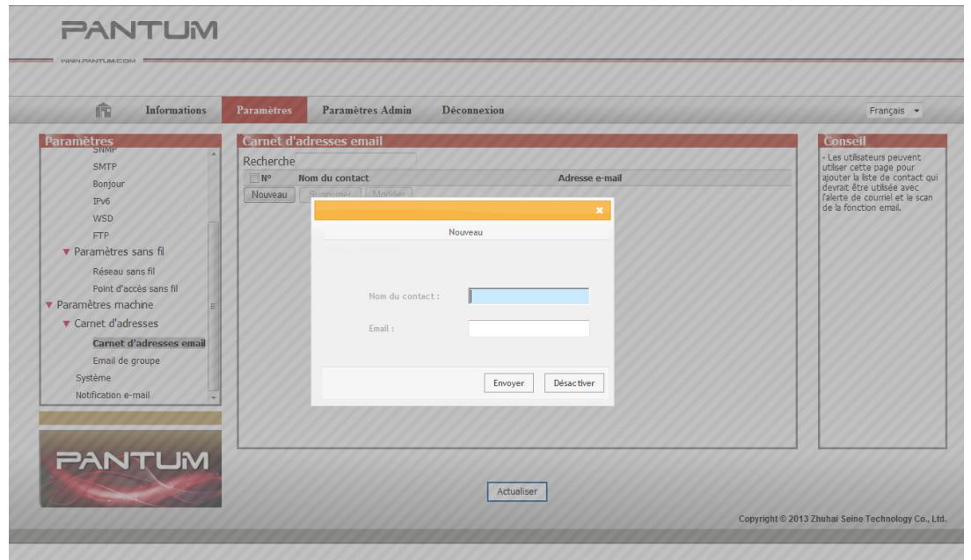This screenshot has height=560, width=971.
Task: Close the Nouveau dialog with the X
Action: click(599, 211)
